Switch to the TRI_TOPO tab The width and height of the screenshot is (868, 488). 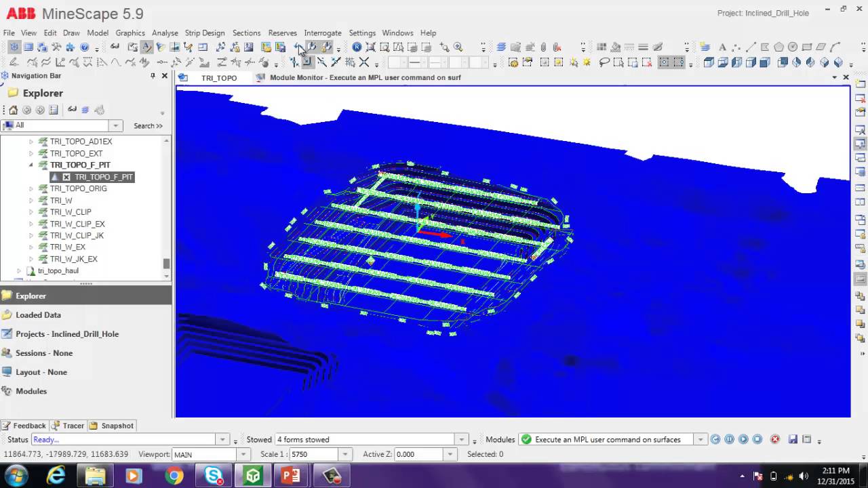(x=219, y=78)
